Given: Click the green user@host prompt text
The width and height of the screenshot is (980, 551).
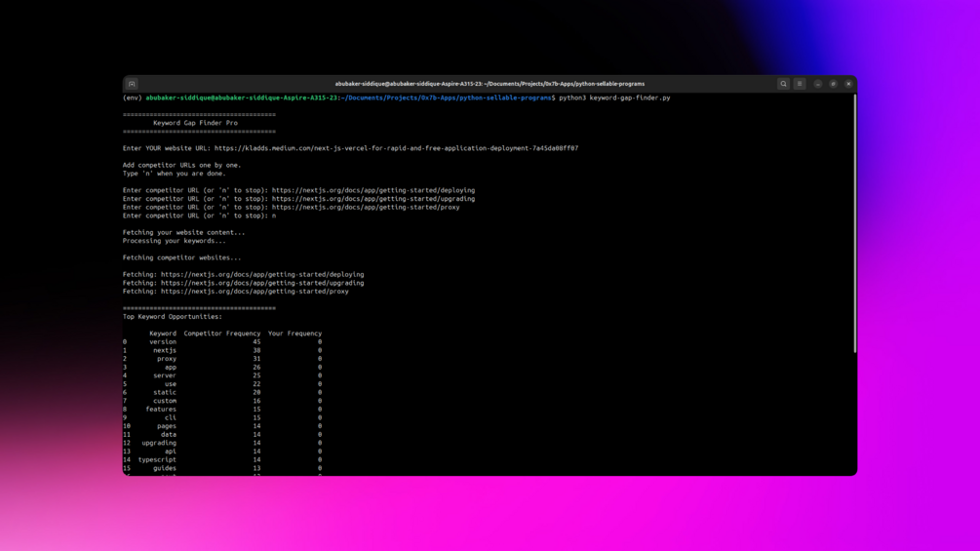Looking at the screenshot, I should (x=241, y=98).
